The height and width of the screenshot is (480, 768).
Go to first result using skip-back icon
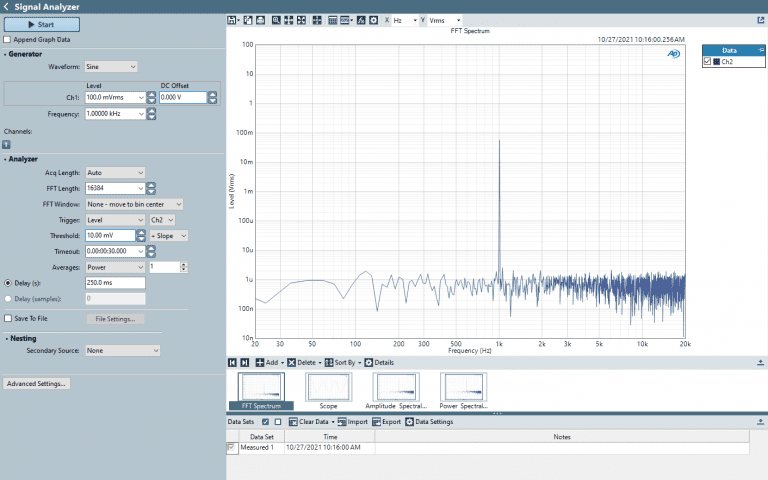233,362
